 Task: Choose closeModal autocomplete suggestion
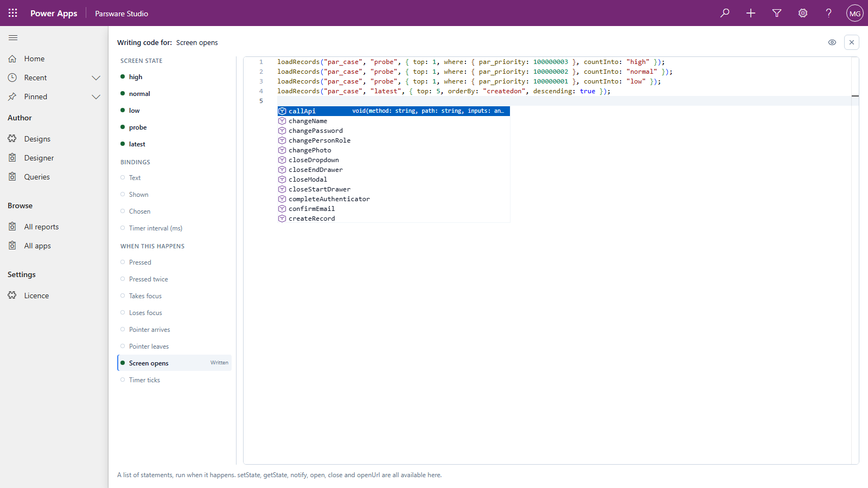coord(394,179)
